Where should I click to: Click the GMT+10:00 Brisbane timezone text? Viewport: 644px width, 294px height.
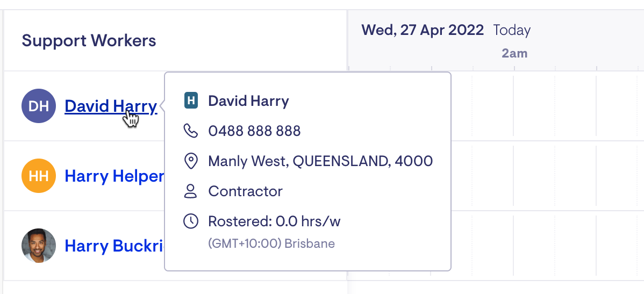271,243
